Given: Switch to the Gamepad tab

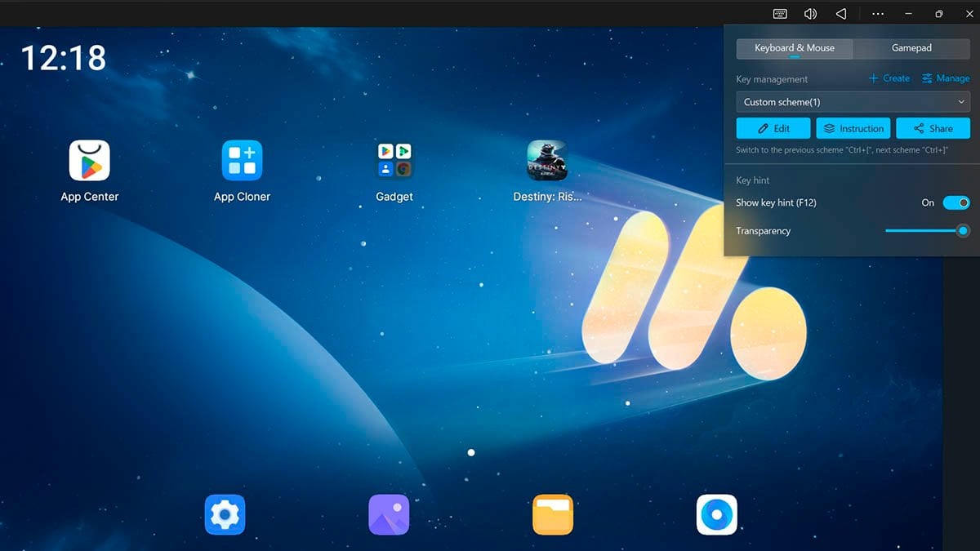Looking at the screenshot, I should (911, 48).
